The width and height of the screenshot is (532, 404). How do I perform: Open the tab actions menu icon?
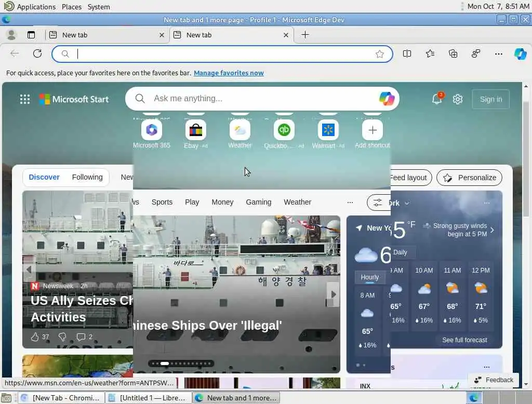pyautogui.click(x=31, y=35)
